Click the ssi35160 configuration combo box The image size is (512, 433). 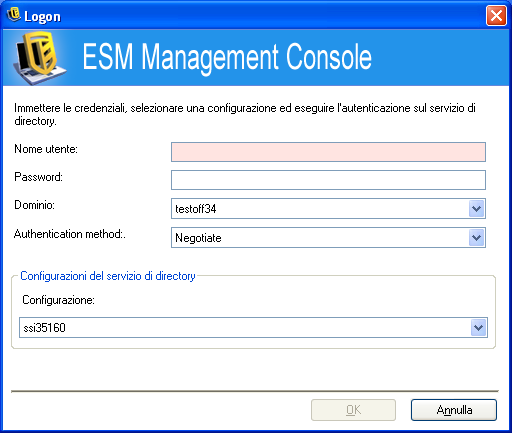253,327
